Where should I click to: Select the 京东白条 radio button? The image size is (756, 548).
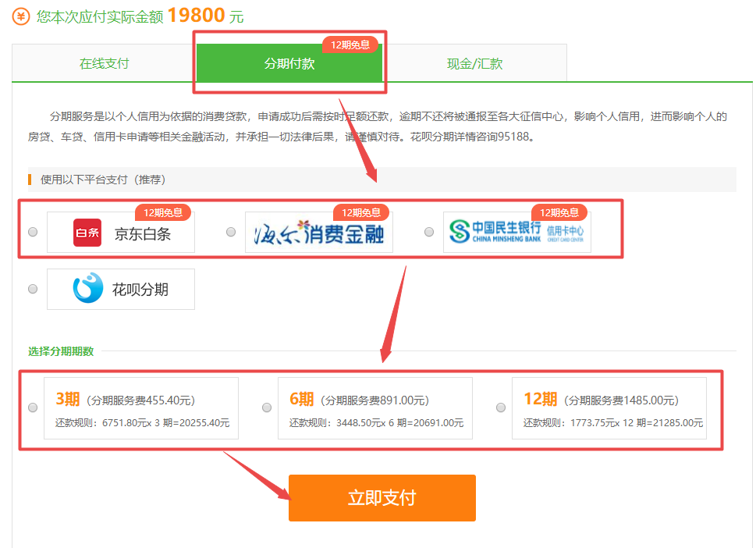coord(33,232)
